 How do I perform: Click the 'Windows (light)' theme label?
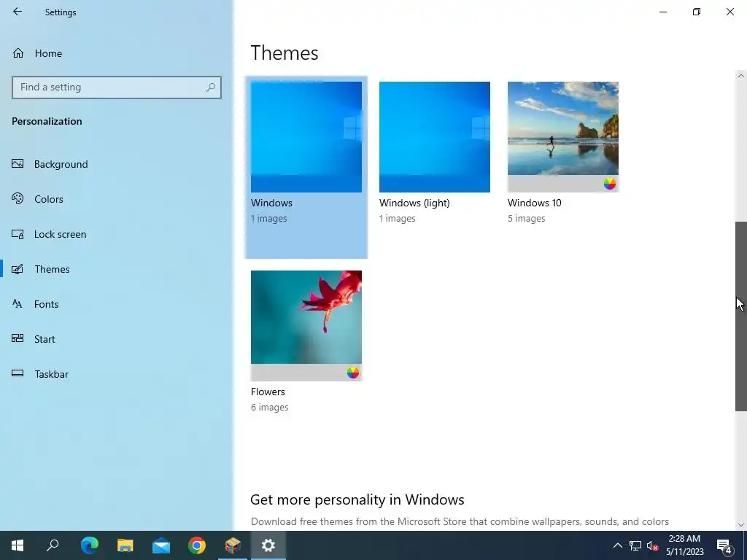(x=414, y=203)
